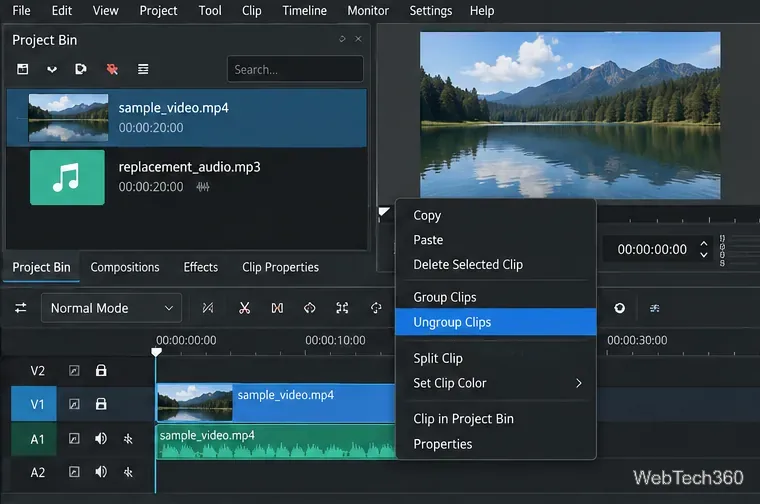Open the Project Bin hamburger options menu
Viewport: 760px width, 504px height.
coord(143,69)
